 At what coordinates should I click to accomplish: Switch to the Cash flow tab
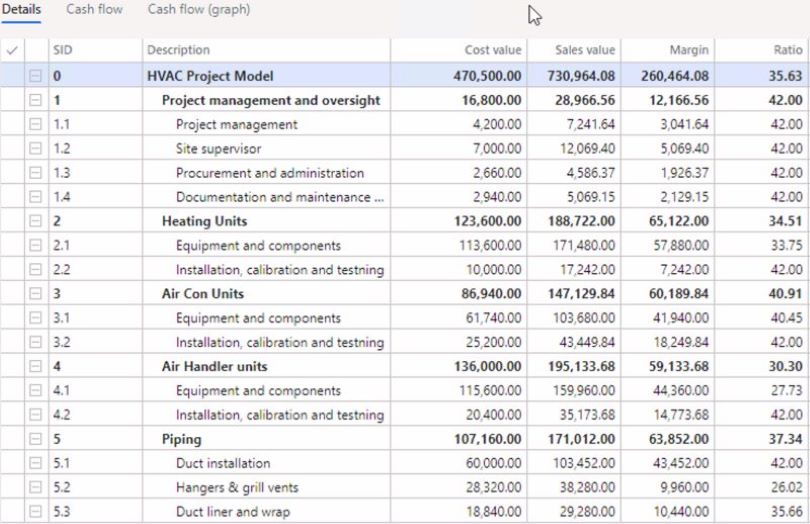(94, 10)
